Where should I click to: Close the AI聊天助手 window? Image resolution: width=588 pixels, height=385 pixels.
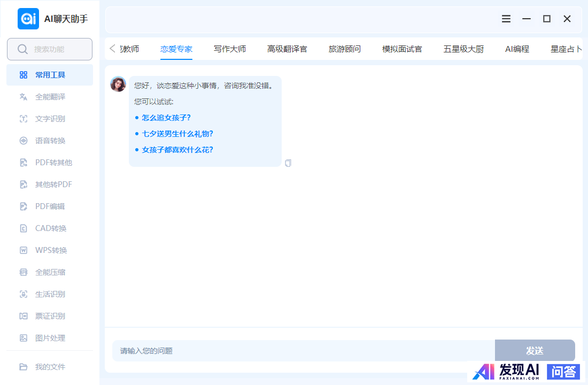(567, 19)
